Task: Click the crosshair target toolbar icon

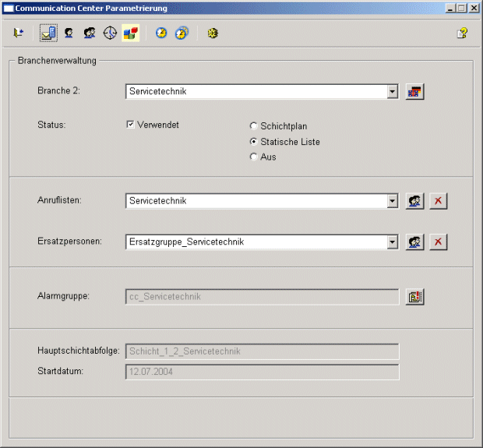Action: point(110,33)
